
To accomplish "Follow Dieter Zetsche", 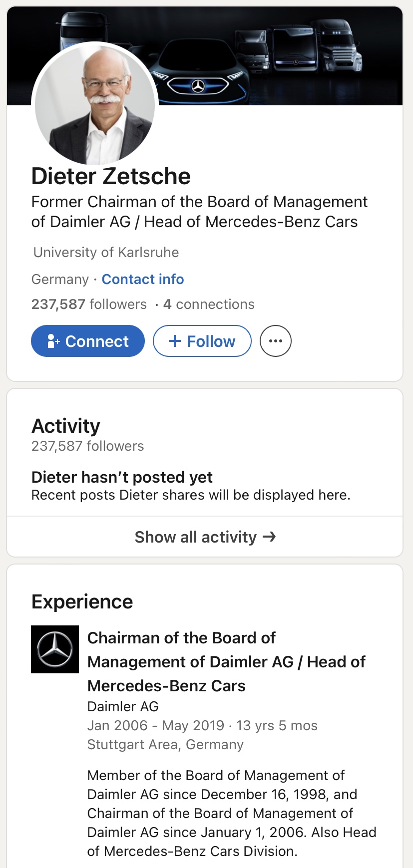I will [202, 341].
